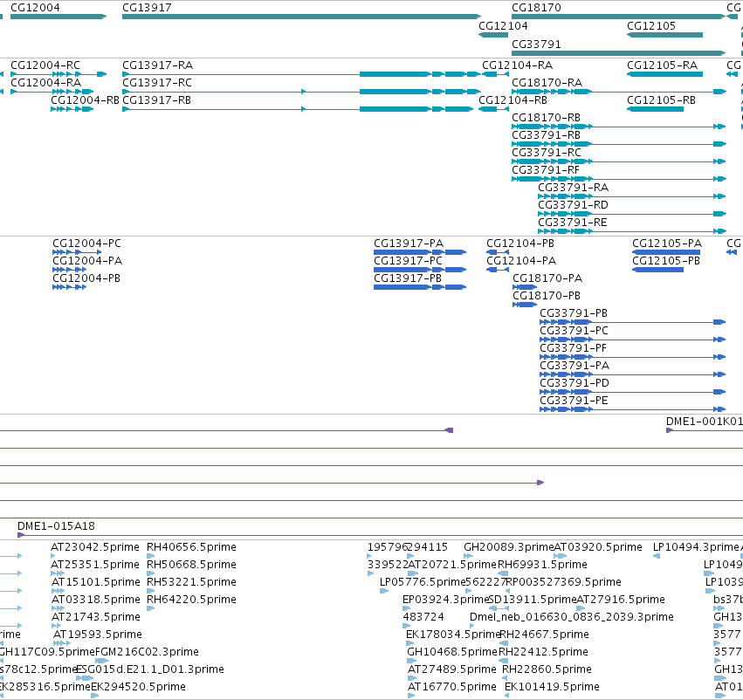Select EST GH20089.3prime
Screen dimensions: 743x700
[508, 547]
